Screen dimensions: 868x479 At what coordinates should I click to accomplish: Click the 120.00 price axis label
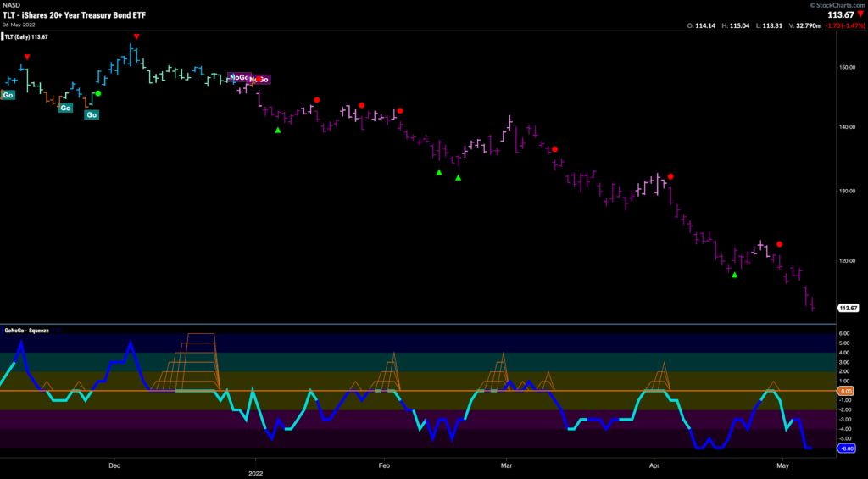click(x=847, y=260)
